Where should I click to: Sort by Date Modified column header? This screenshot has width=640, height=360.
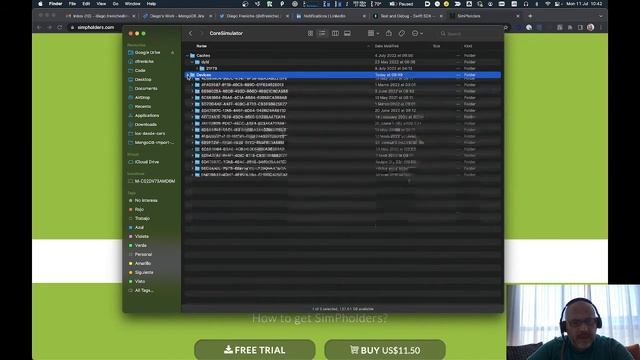(x=387, y=46)
